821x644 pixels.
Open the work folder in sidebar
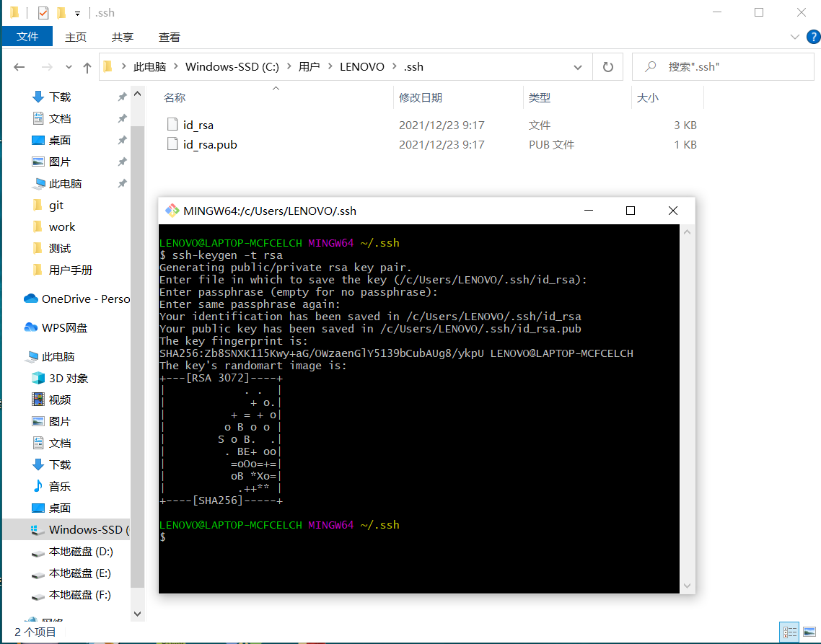click(62, 226)
